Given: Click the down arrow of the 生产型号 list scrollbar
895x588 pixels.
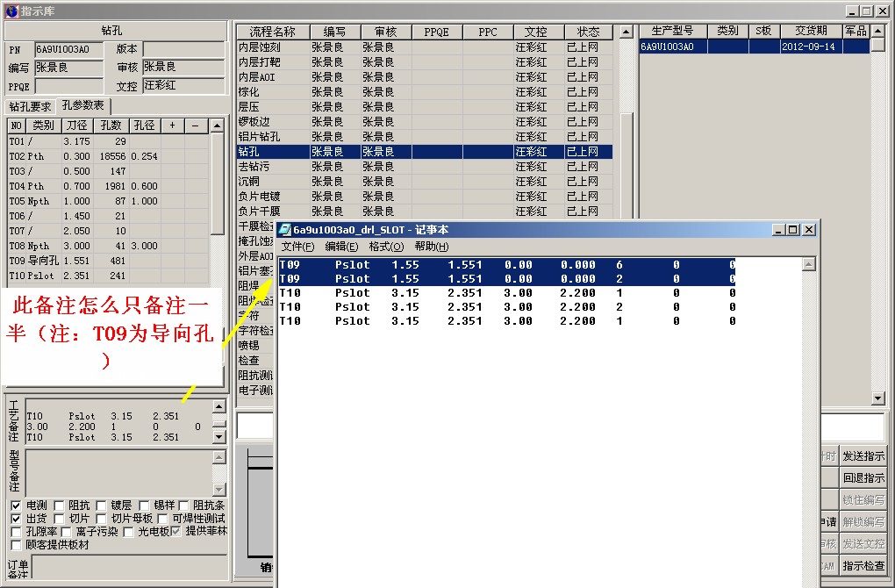Looking at the screenshot, I should [x=878, y=398].
